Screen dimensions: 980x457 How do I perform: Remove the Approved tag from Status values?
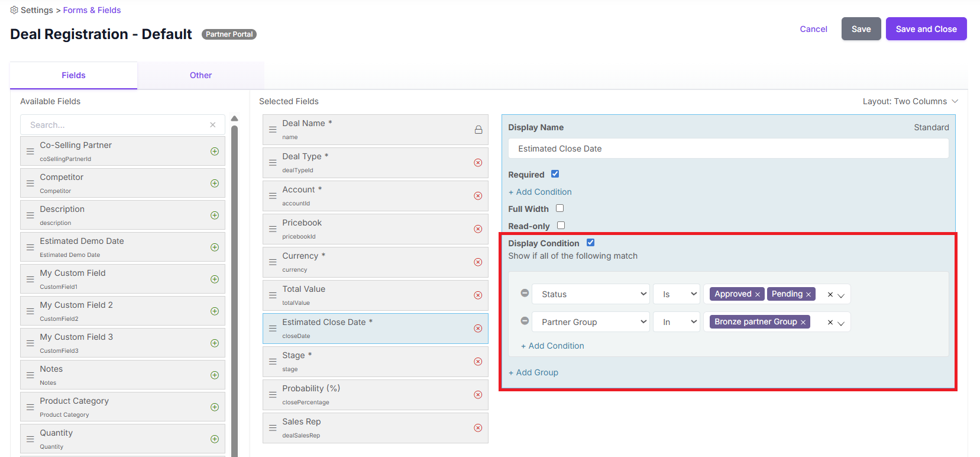click(757, 294)
